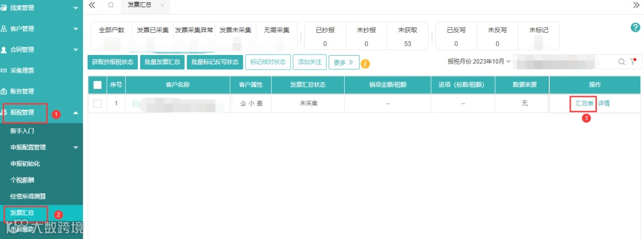Open the 报税月份 2023年10月 dropdown
Screen dimensions: 644x239
[479, 62]
